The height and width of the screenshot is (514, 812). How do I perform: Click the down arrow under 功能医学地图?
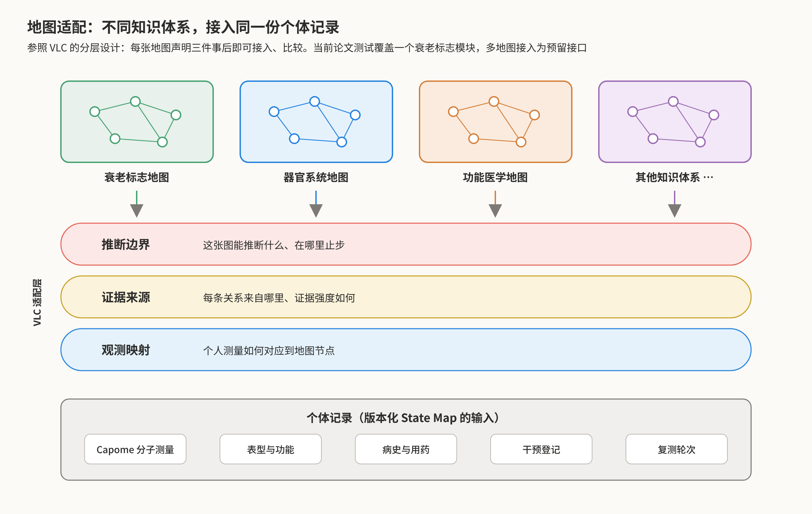tap(495, 204)
